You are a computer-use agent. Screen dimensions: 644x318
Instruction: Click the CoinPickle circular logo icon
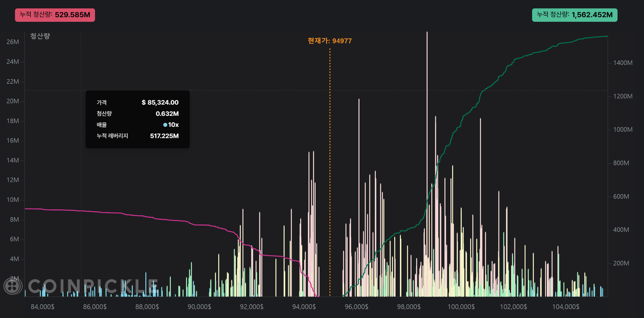13,286
